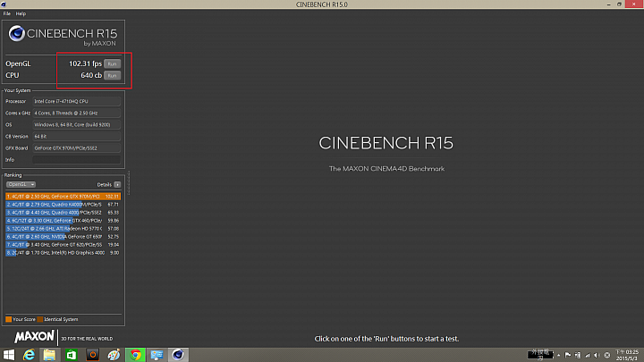The width and height of the screenshot is (644, 362).
Task: Switch to Cinebench taskbar icon
Action: click(x=178, y=355)
